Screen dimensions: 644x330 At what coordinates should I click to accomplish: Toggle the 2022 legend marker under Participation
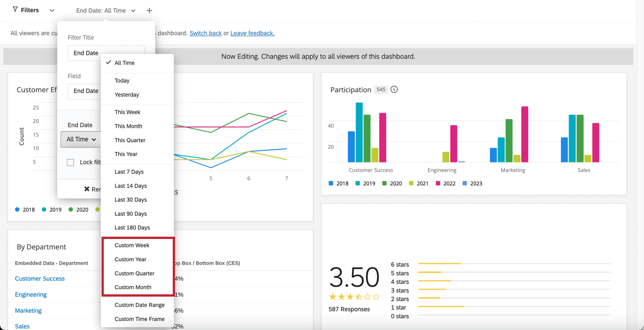pyautogui.click(x=438, y=183)
